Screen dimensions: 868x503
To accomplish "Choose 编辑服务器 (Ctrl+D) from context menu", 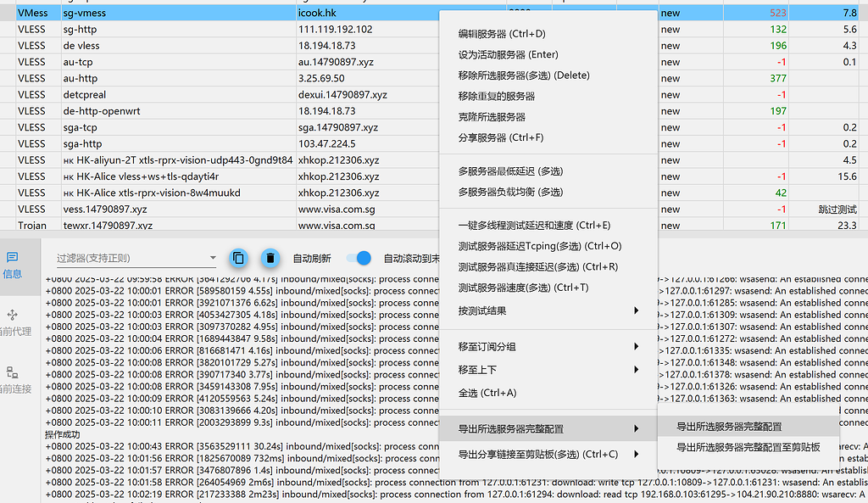I will tap(548, 34).
